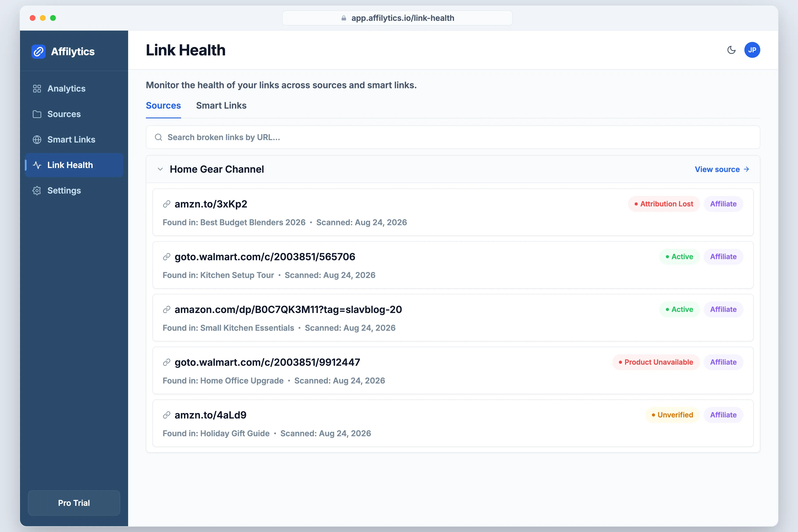The height and width of the screenshot is (532, 798).
Task: Click the View source link
Action: tap(722, 169)
